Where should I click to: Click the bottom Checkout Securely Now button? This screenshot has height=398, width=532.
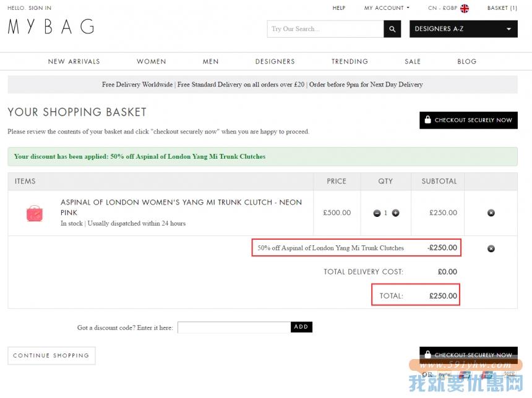point(468,355)
